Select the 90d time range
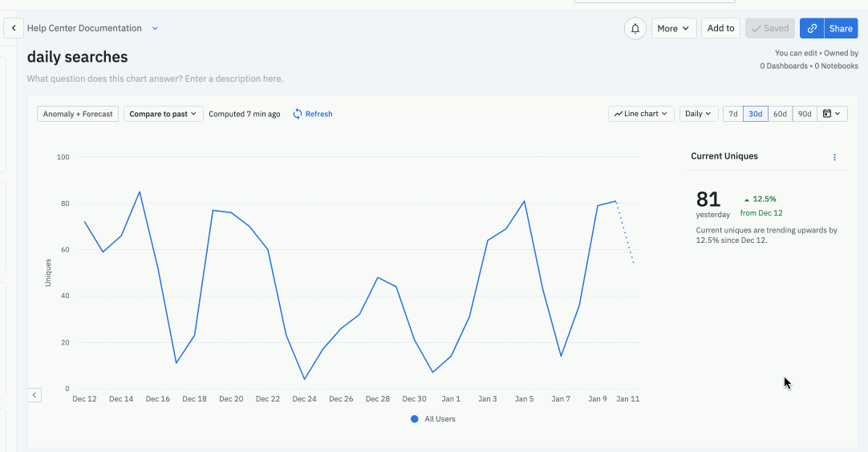Viewport: 868px width, 452px height. (804, 114)
